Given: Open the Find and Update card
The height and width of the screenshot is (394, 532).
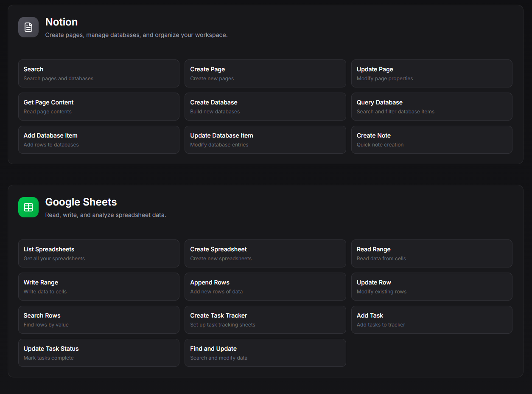Looking at the screenshot, I should (x=265, y=353).
